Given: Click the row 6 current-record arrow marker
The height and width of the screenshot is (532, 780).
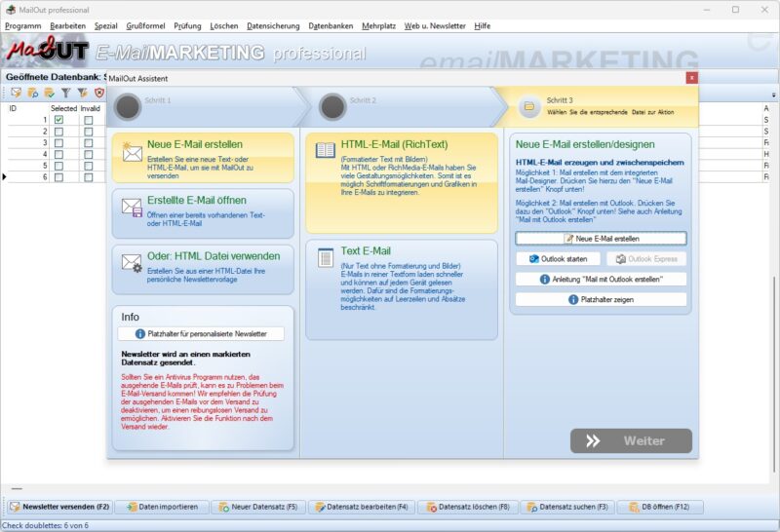Looking at the screenshot, I should 5,177.
